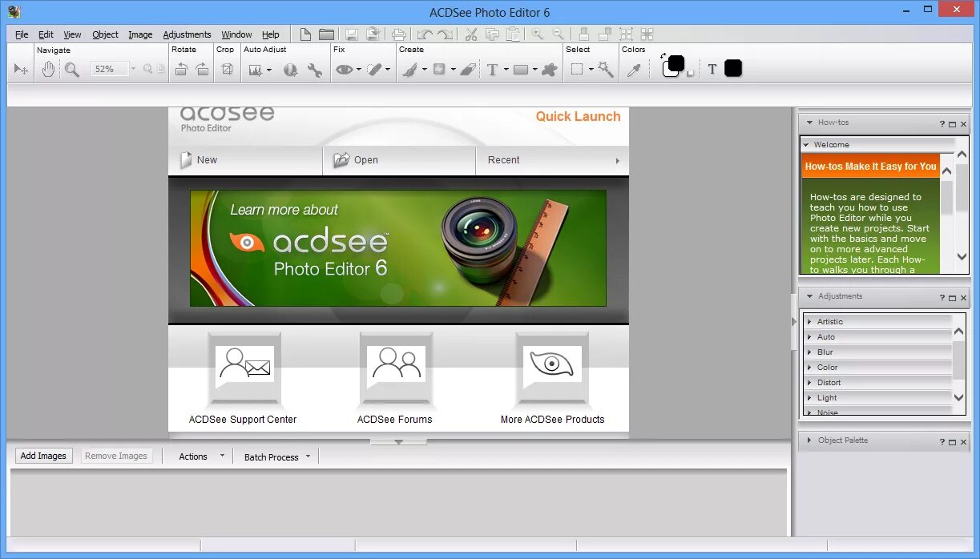Click the Zoom In magnifier icon in top toolbar
This screenshot has height=559, width=980.
(537, 34)
